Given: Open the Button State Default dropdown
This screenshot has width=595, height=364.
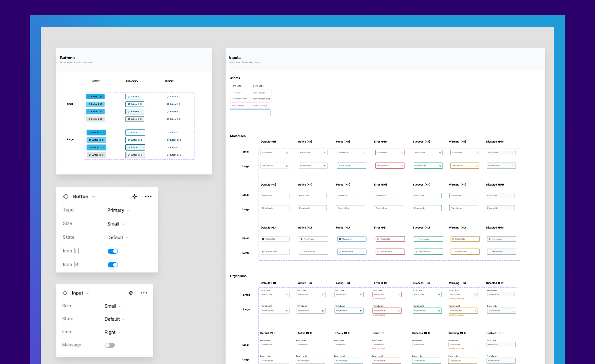Looking at the screenshot, I should [x=118, y=237].
